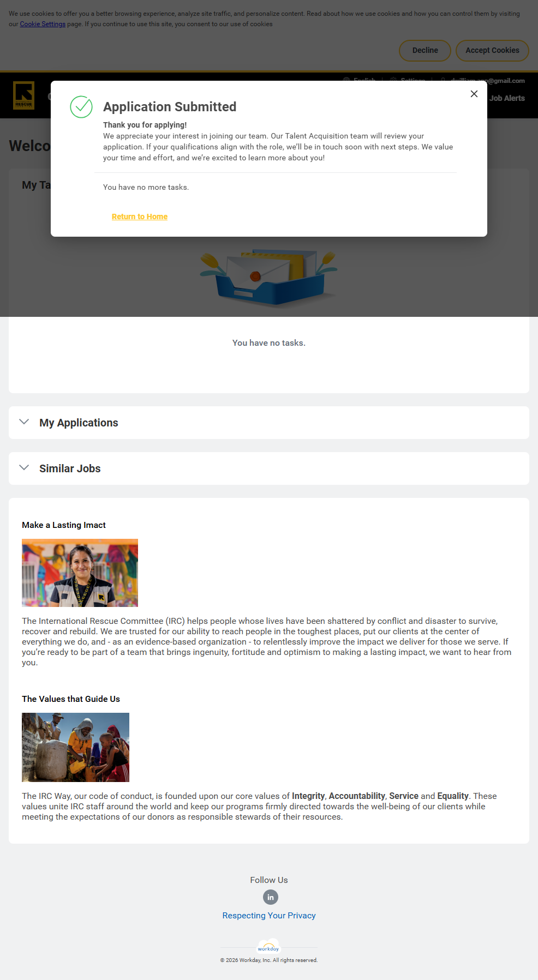The height and width of the screenshot is (980, 538).
Task: Expand the My Applications chevron
Action: coord(24,422)
